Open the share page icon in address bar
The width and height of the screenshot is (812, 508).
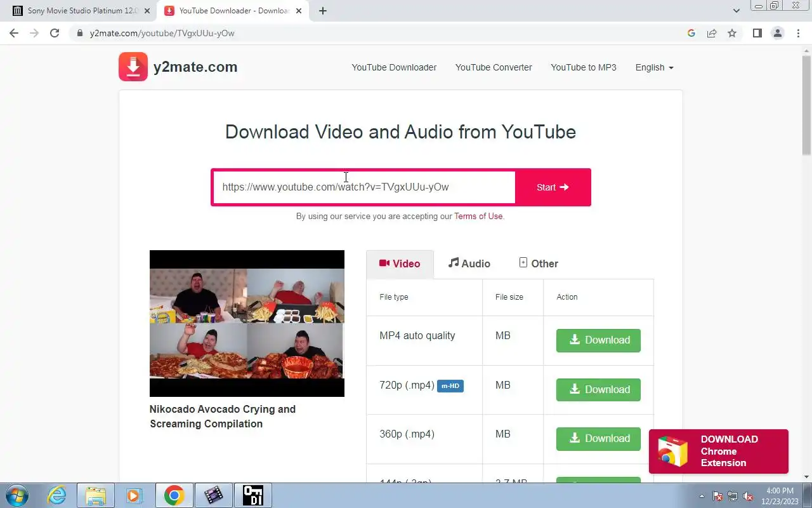(712, 33)
